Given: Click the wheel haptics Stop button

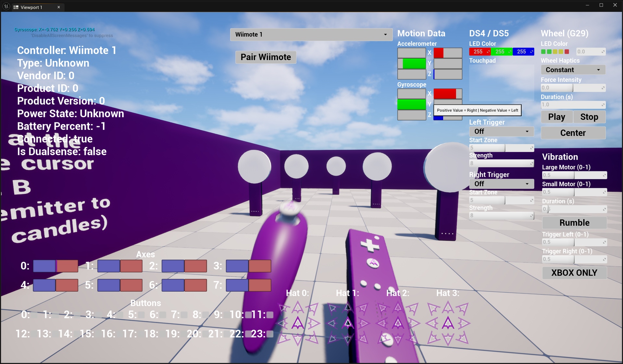Looking at the screenshot, I should 589,117.
